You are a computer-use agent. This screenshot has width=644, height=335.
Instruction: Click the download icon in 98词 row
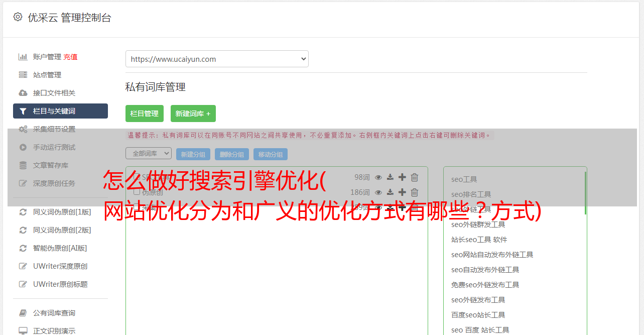tap(391, 177)
